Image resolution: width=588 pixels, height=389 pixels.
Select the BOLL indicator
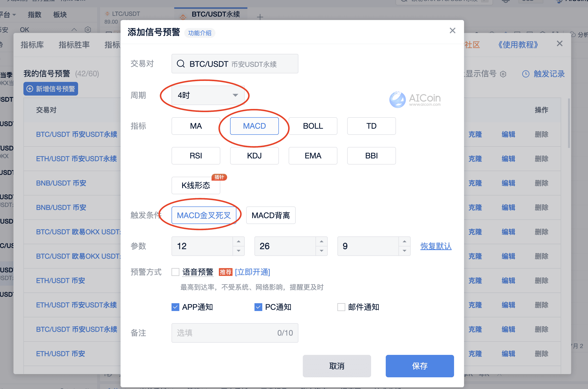click(313, 126)
